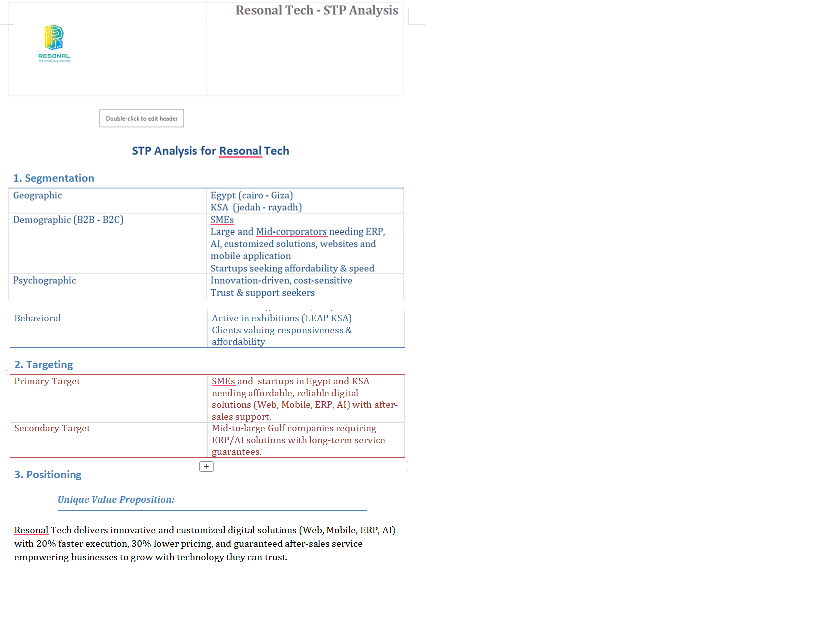Click 'Innovation-driven, cost-sensitive' text

pyautogui.click(x=281, y=280)
